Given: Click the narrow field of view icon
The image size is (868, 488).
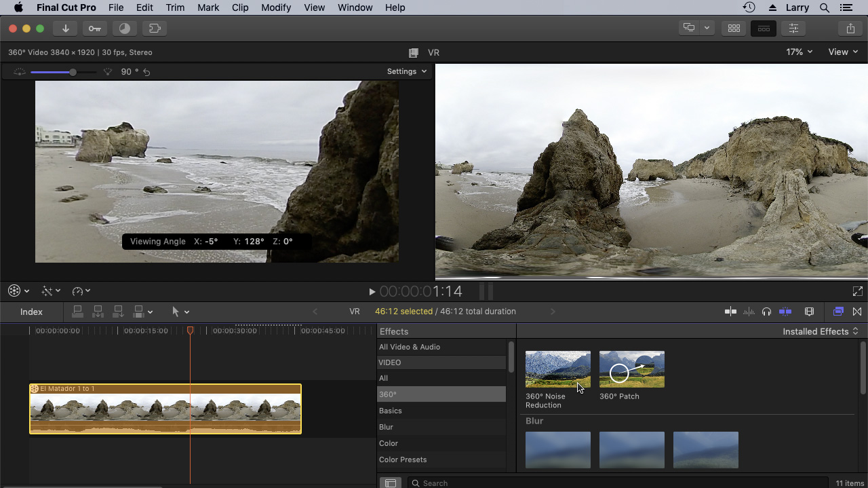Looking at the screenshot, I should (107, 72).
